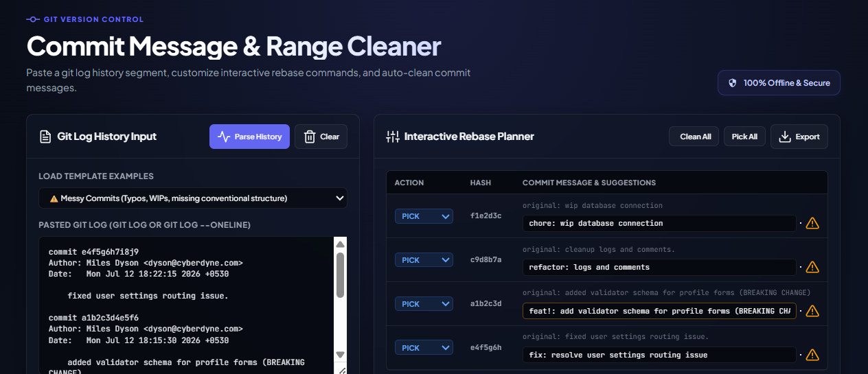Click 'commit a1b2c3d4e5f6' line in log
This screenshot has height=374, width=868.
(x=93, y=318)
